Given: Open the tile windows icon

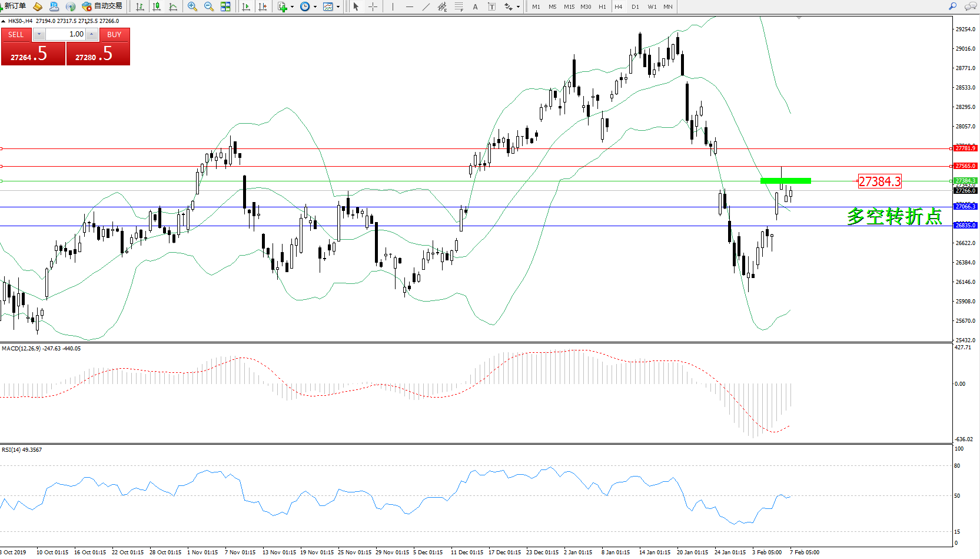Looking at the screenshot, I should 225,6.
